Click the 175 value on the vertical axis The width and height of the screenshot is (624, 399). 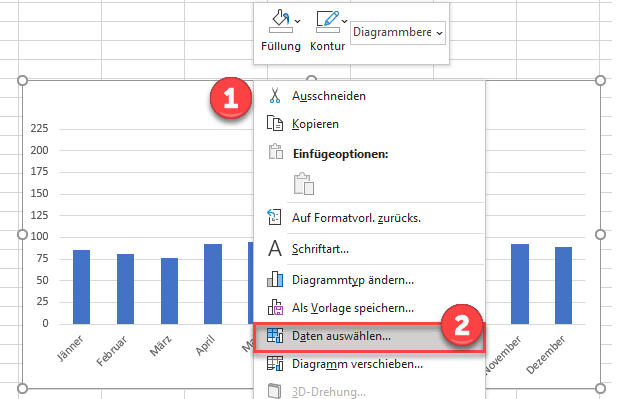coord(39,171)
